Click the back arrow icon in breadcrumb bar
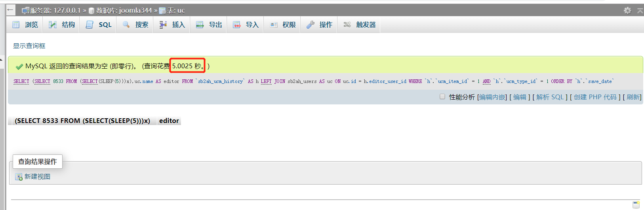This screenshot has height=210, width=644. tap(10, 10)
